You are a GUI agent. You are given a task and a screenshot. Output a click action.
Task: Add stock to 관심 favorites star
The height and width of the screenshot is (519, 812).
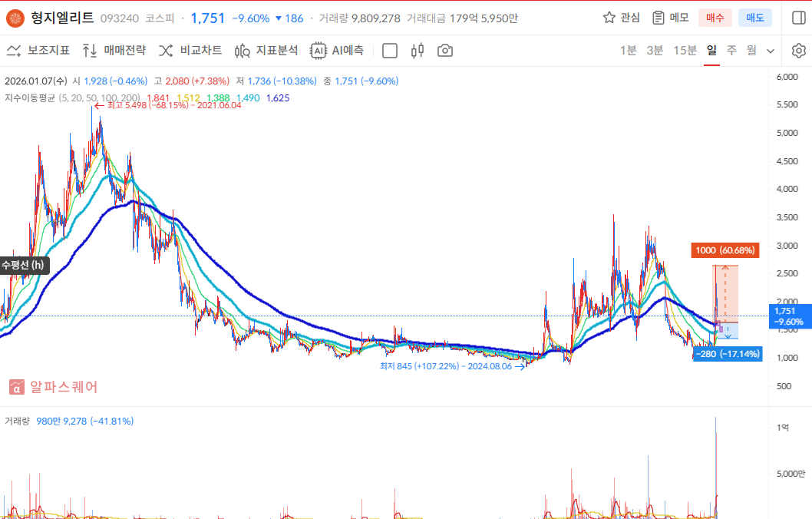coord(622,18)
